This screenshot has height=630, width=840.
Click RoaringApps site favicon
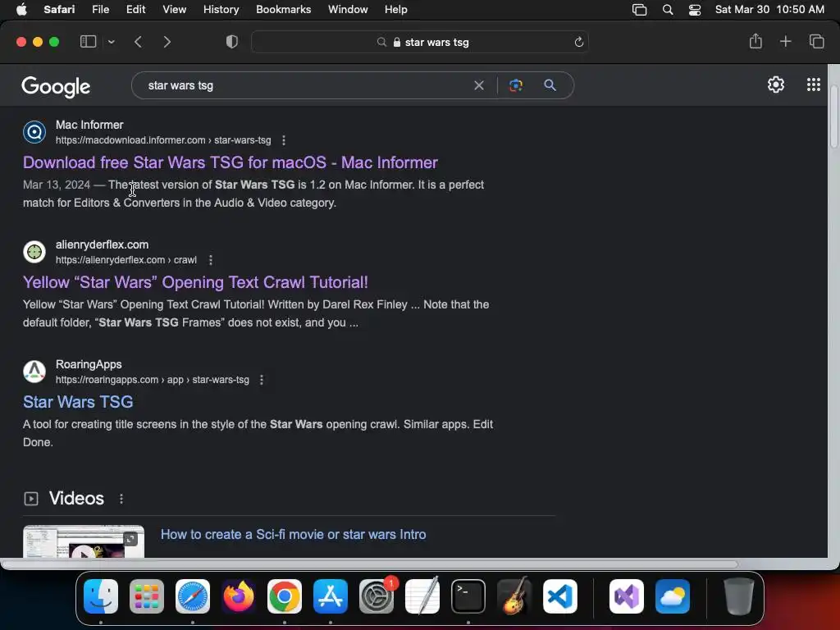tap(34, 372)
